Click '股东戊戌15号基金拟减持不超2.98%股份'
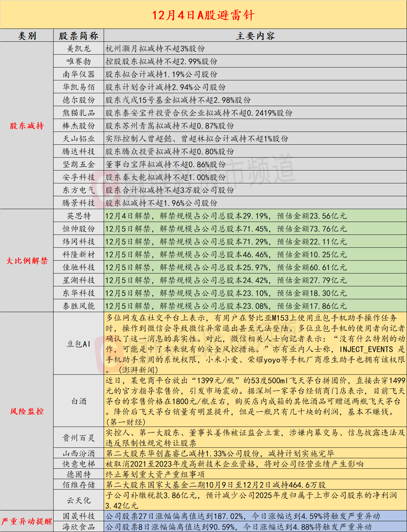Screen dimensions: 407x532 pos(178,100)
